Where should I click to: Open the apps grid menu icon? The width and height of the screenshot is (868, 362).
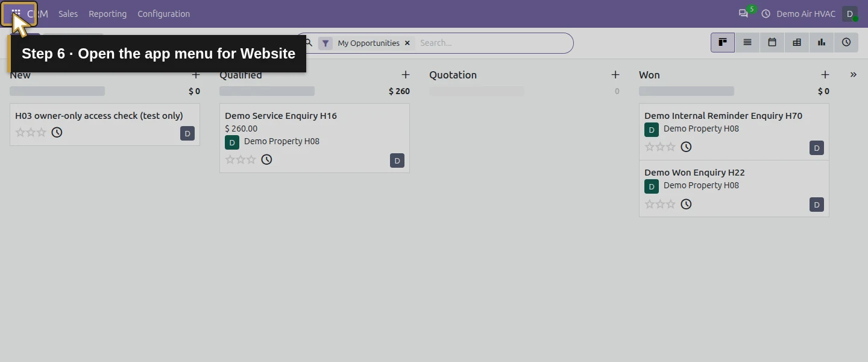click(16, 13)
